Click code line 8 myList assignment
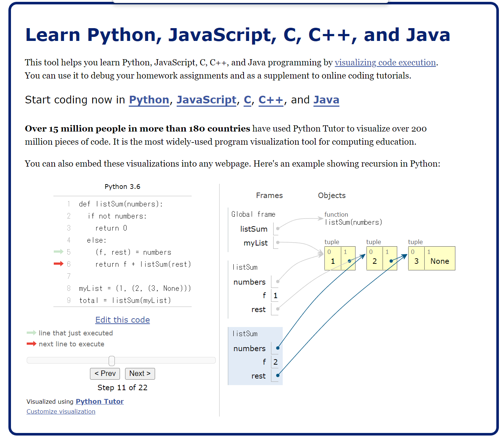Image resolution: width=504 pixels, height=441 pixels. pos(135,288)
